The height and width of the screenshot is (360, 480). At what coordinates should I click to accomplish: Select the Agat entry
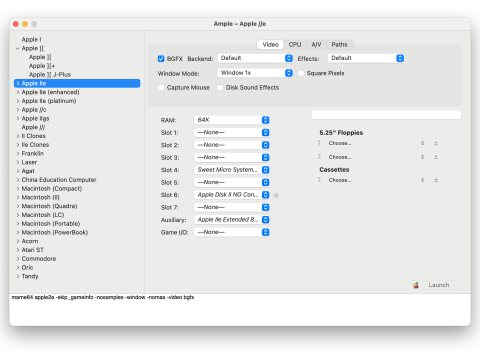[28, 171]
